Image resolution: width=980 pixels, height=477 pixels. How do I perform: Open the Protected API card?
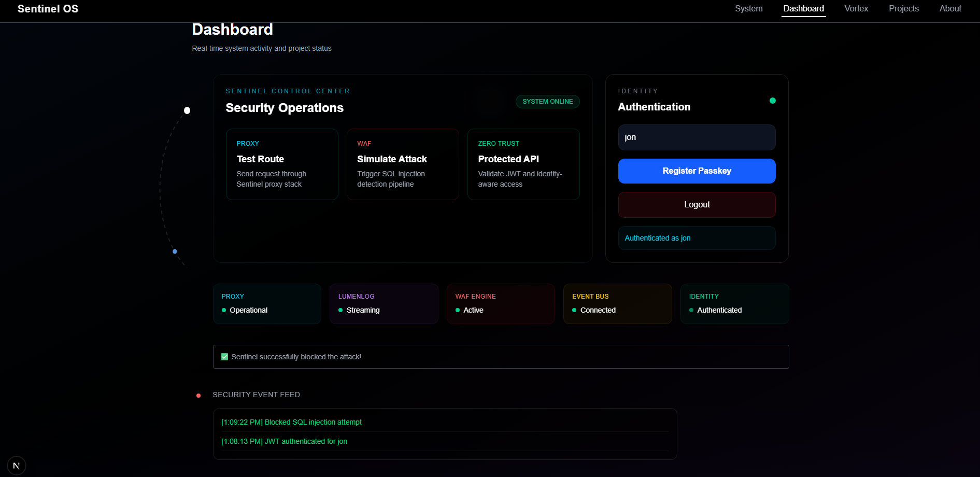pyautogui.click(x=523, y=164)
